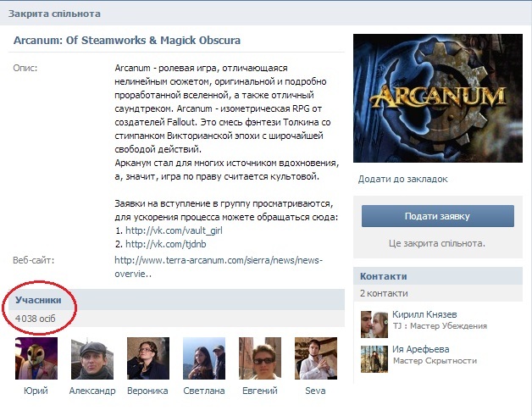
Task: Click the Arcanum: Of Steamworks group title
Action: (127, 40)
